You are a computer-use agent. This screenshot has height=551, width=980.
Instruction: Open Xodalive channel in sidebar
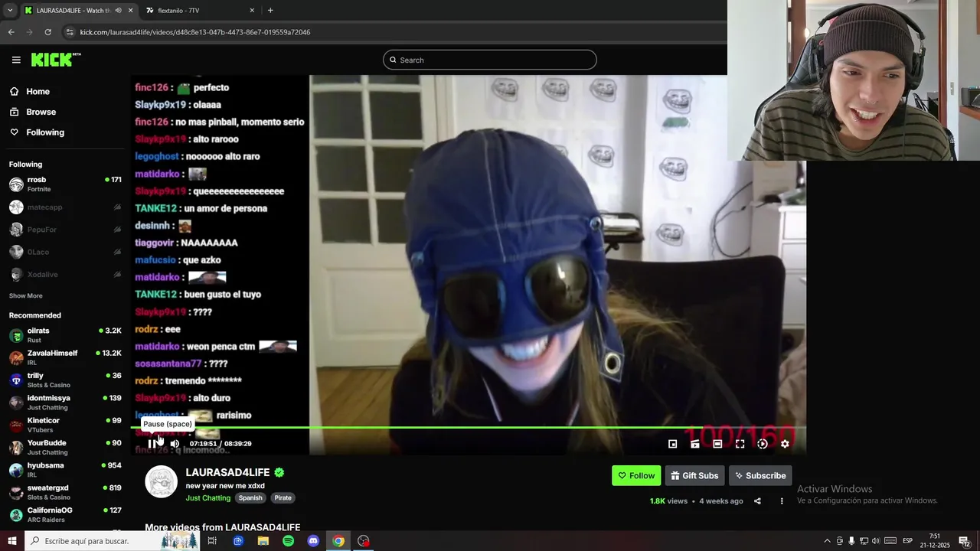pos(65,274)
